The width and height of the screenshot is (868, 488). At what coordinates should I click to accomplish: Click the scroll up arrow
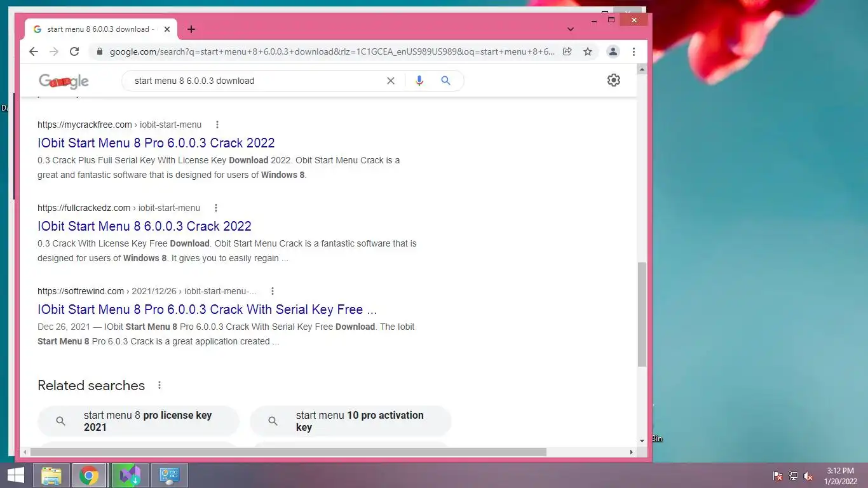(642, 68)
